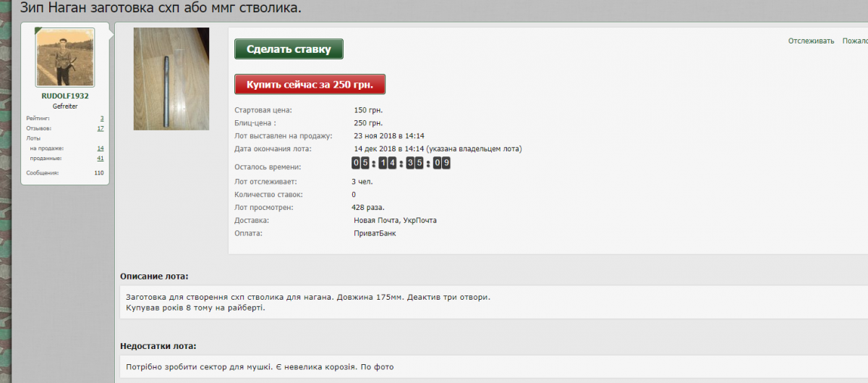Select the Недостатки лота heading

(x=158, y=346)
